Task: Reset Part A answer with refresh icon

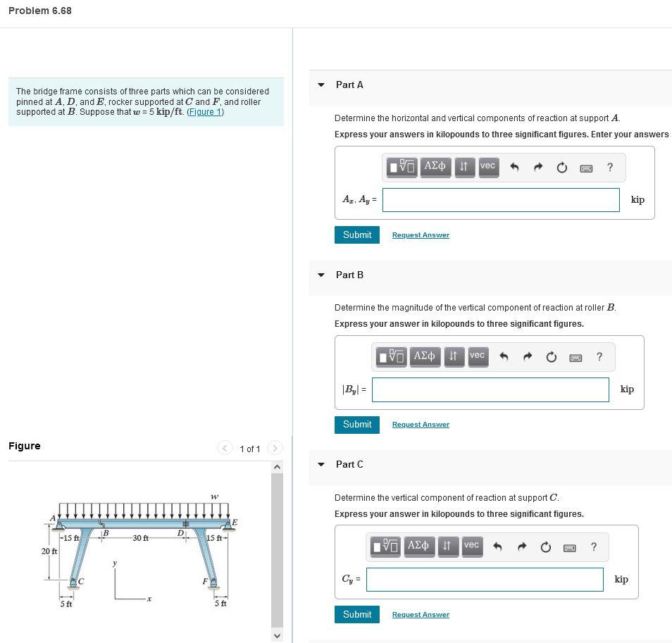Action: click(x=562, y=168)
